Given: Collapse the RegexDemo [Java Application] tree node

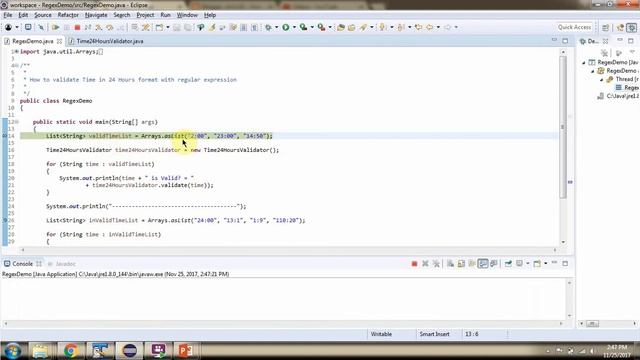Looking at the screenshot, I should [584, 62].
